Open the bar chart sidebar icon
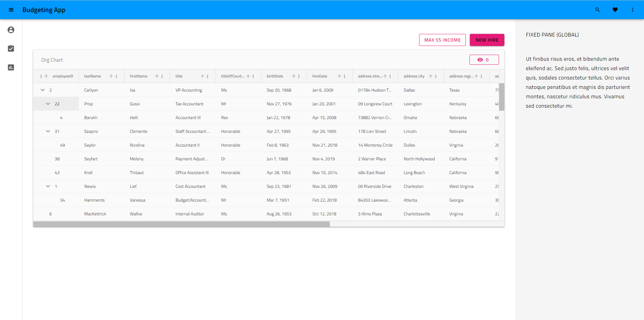 click(x=11, y=67)
